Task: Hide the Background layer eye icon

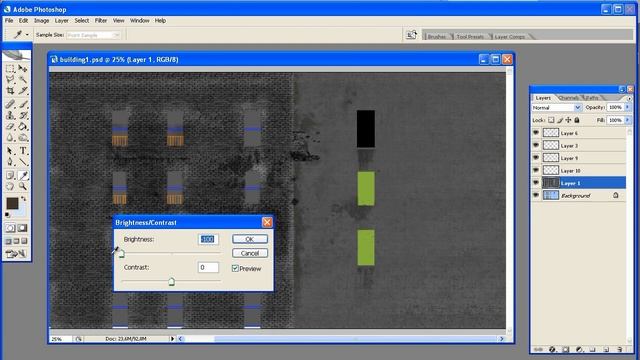Action: click(536, 196)
